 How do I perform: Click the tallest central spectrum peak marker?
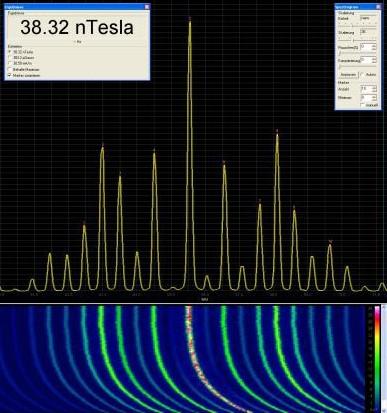[x=190, y=19]
